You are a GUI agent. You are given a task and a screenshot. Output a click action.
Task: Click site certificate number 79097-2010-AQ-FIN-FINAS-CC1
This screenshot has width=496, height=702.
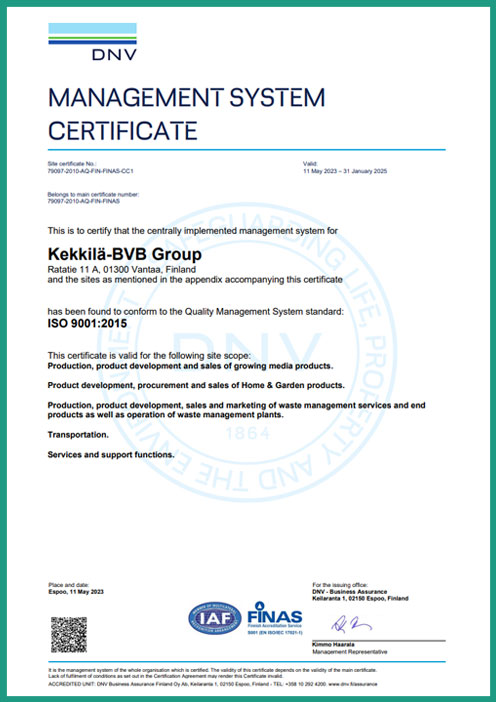pyautogui.click(x=90, y=171)
